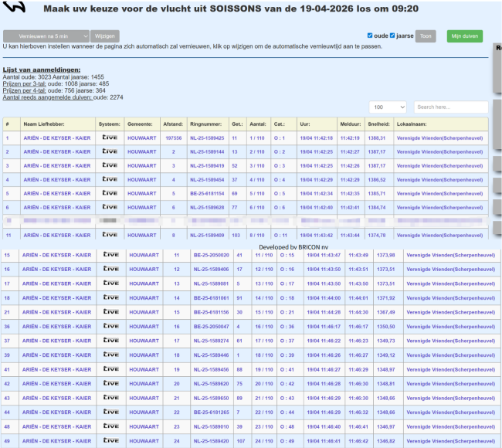502x448 pixels.
Task: Click the LIVE icon for ring NL-25-1589419
Action: (x=110, y=165)
